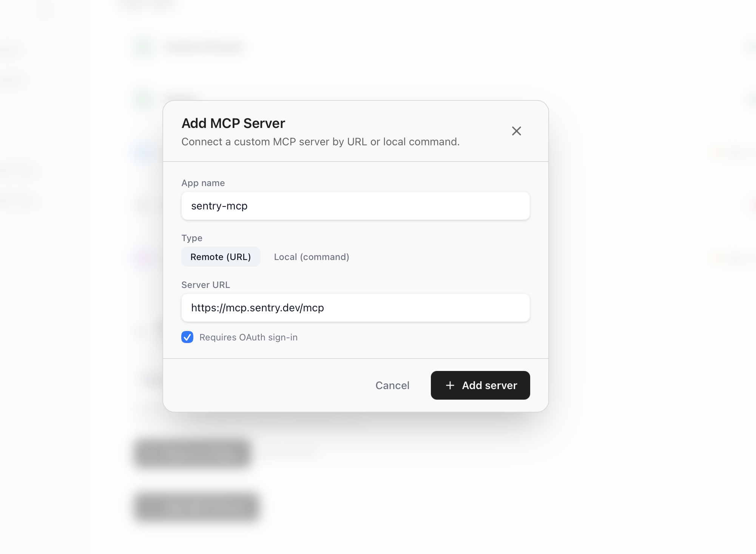Select the plus symbol inside the dark button

[x=450, y=385]
